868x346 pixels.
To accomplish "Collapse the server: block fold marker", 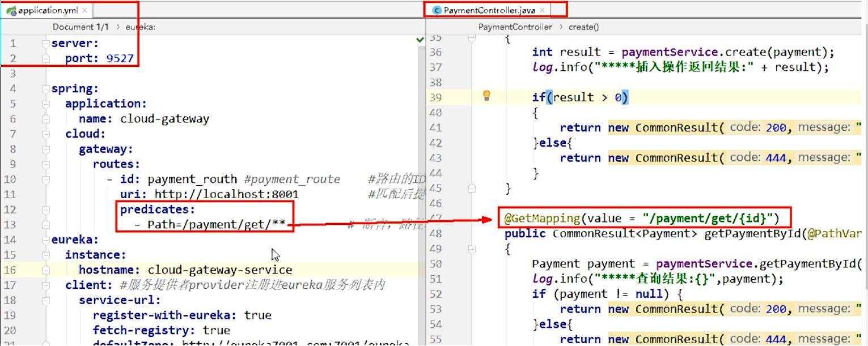I will [45, 43].
